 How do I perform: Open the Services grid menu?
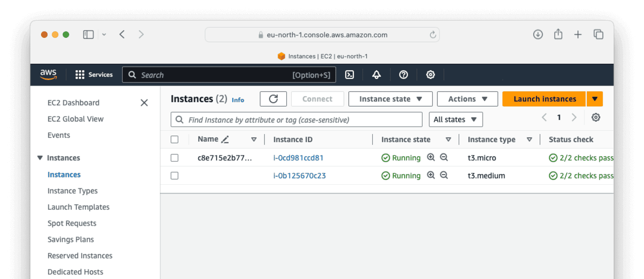pos(94,74)
